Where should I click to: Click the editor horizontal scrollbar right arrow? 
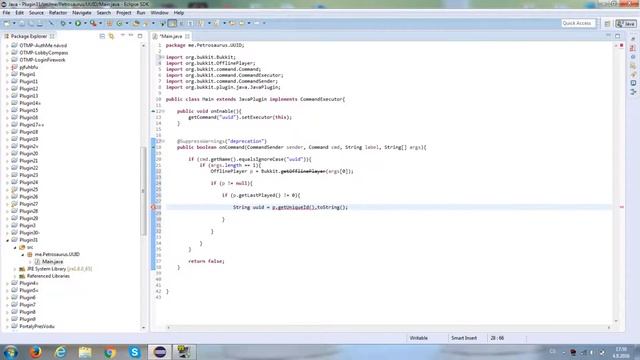pyautogui.click(x=609, y=327)
